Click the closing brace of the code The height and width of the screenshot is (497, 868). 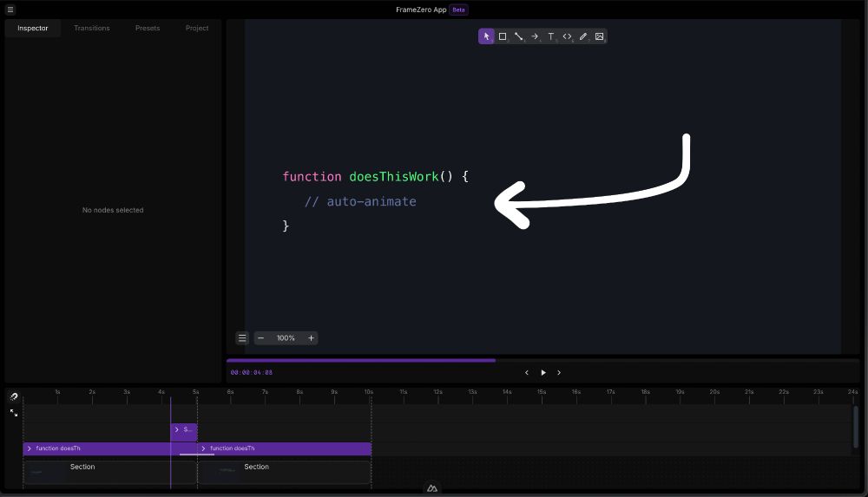click(286, 226)
